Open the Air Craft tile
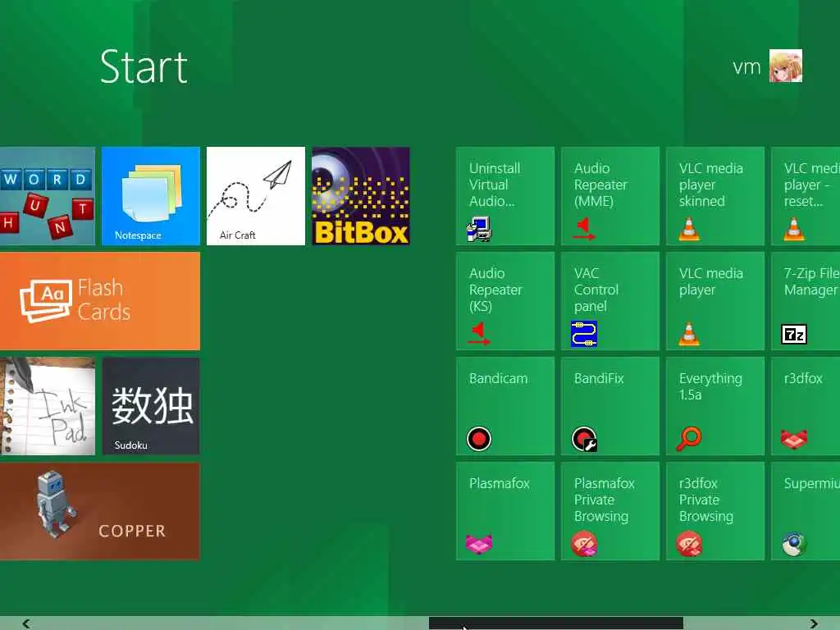840x630 pixels. click(256, 196)
